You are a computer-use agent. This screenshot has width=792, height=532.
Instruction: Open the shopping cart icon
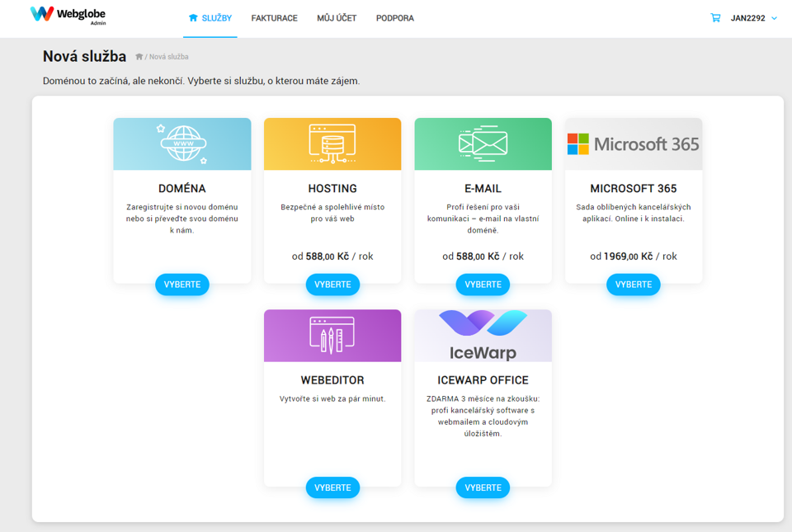pos(715,18)
